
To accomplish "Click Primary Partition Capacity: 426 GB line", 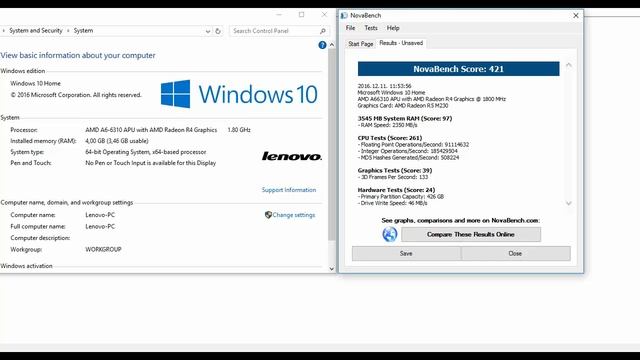I will coord(401,196).
